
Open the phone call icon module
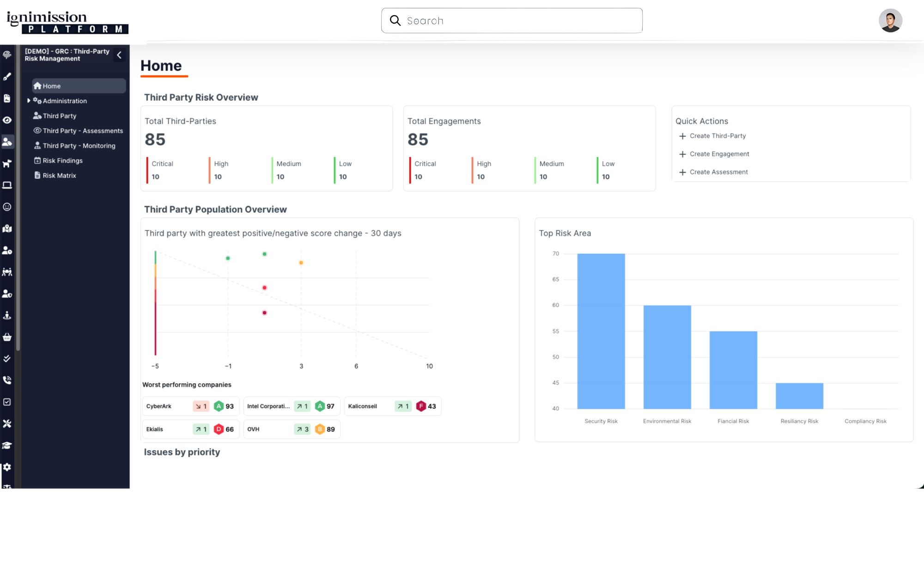pos(7,380)
